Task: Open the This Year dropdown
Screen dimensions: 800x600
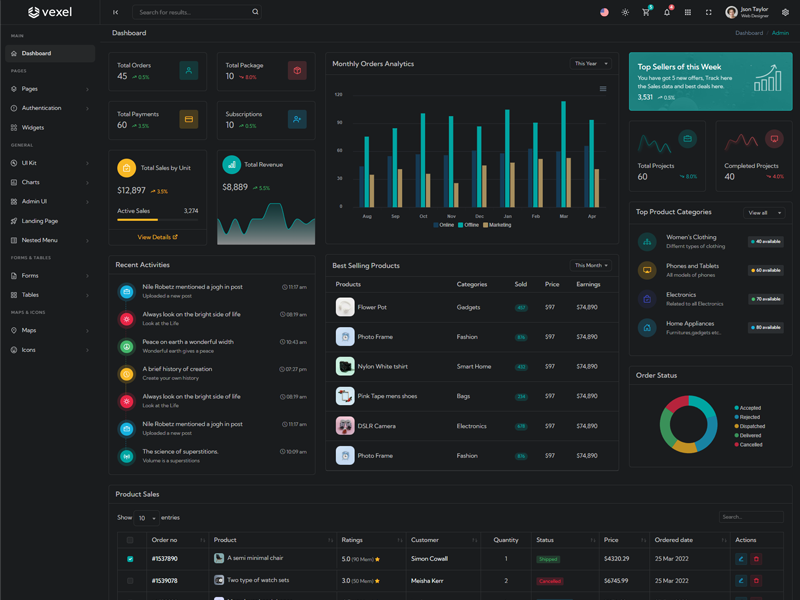Action: point(591,64)
